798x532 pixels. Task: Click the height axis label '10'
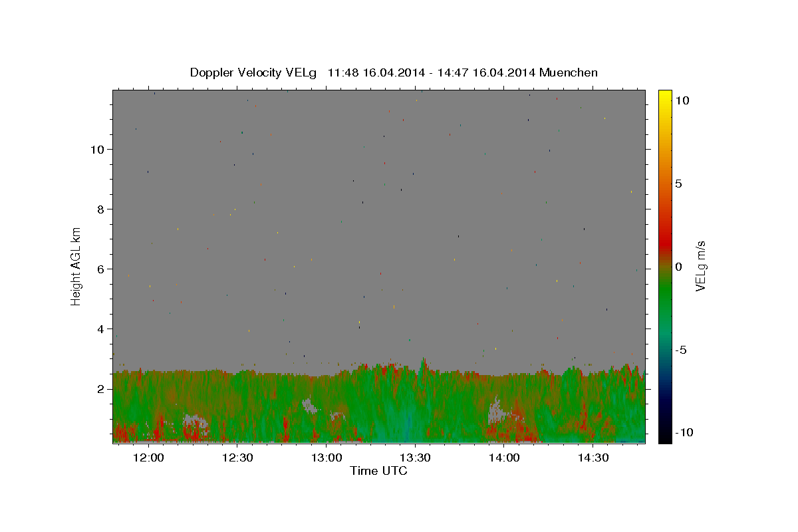pyautogui.click(x=97, y=149)
